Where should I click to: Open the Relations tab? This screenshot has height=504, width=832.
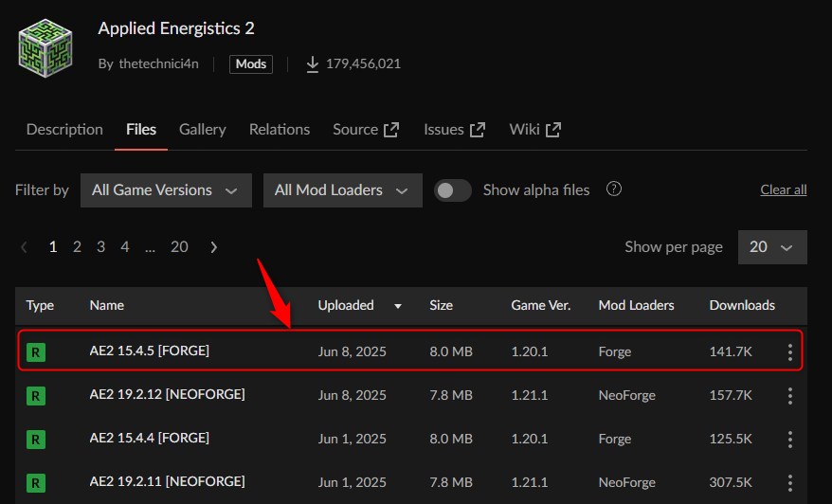[280, 130]
